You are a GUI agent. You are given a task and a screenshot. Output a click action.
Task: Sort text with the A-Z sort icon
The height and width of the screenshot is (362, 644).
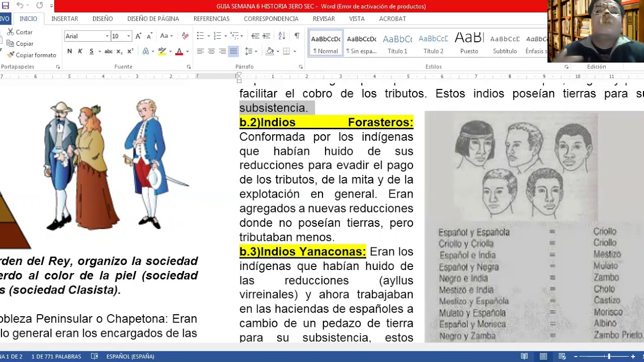click(x=282, y=36)
